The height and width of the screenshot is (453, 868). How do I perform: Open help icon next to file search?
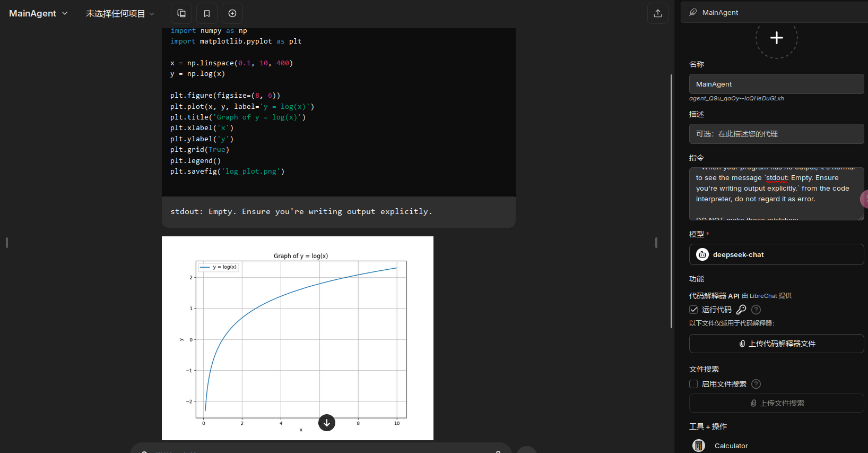(757, 384)
